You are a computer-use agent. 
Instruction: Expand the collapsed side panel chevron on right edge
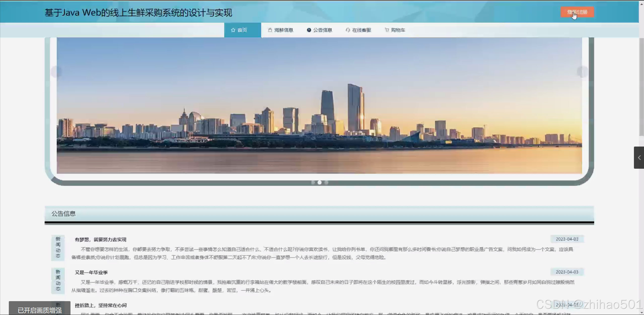click(x=639, y=158)
